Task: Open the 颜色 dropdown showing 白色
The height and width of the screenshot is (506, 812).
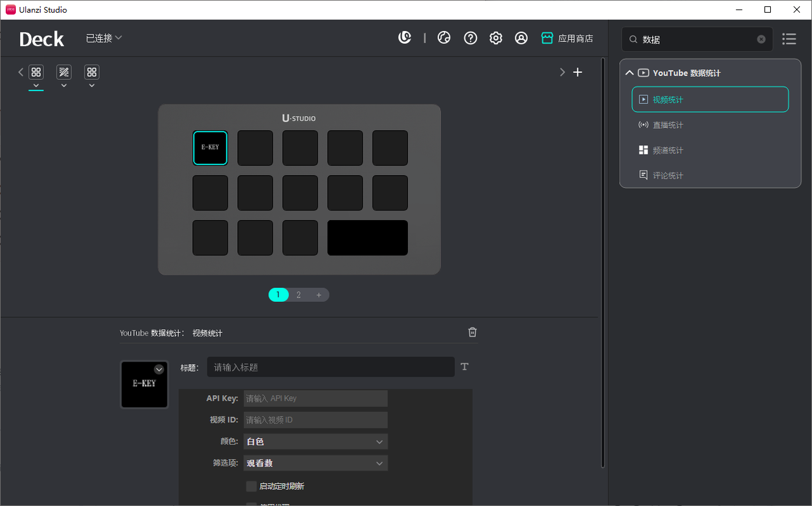Action: (315, 442)
